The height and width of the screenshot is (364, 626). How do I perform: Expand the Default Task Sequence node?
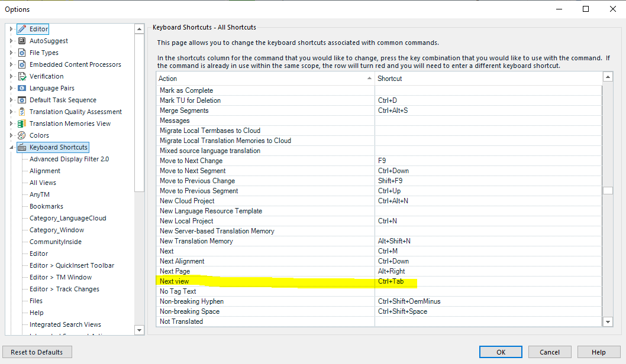pos(11,100)
